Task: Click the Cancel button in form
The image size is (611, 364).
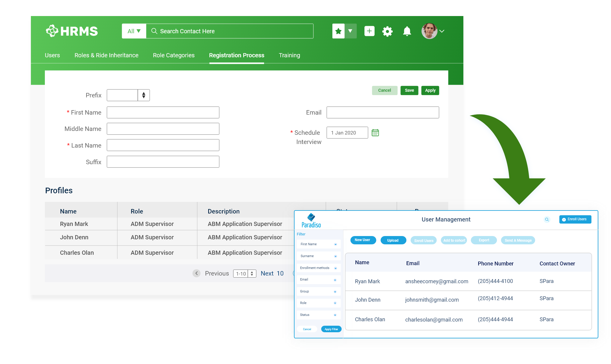Action: [x=385, y=90]
